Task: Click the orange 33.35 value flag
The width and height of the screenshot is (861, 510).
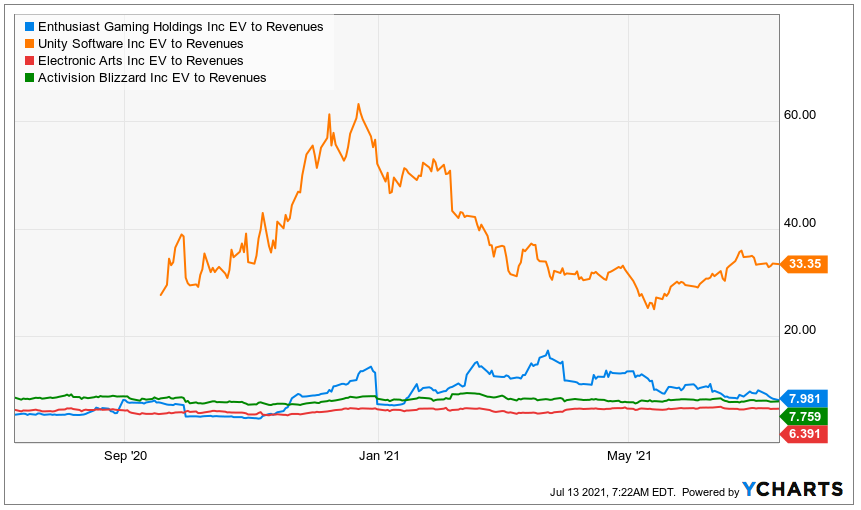Action: 804,264
